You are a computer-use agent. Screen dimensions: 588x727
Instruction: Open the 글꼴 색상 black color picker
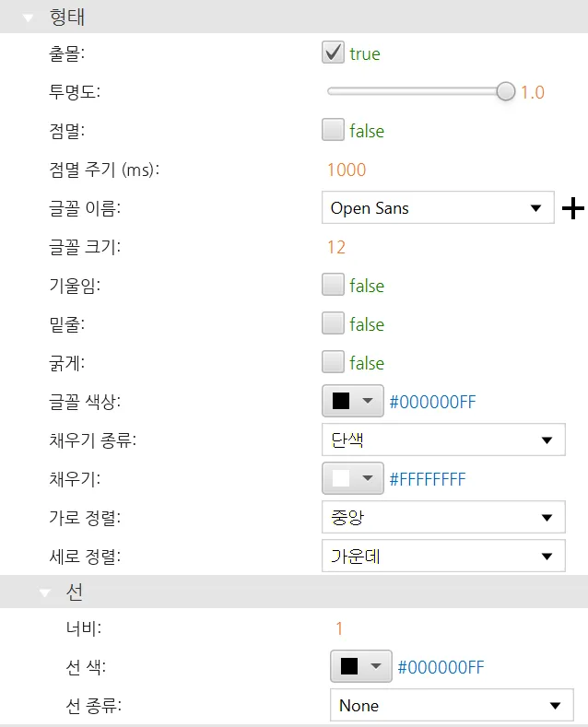pos(353,402)
